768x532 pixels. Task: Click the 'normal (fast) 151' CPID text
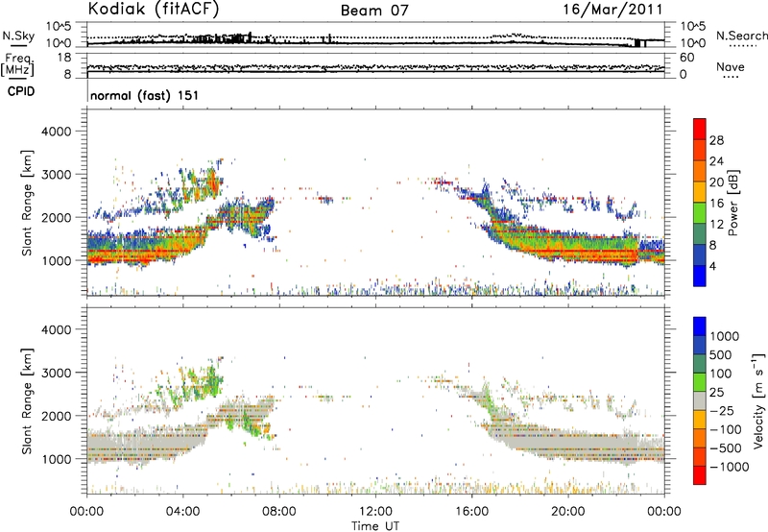click(145, 95)
